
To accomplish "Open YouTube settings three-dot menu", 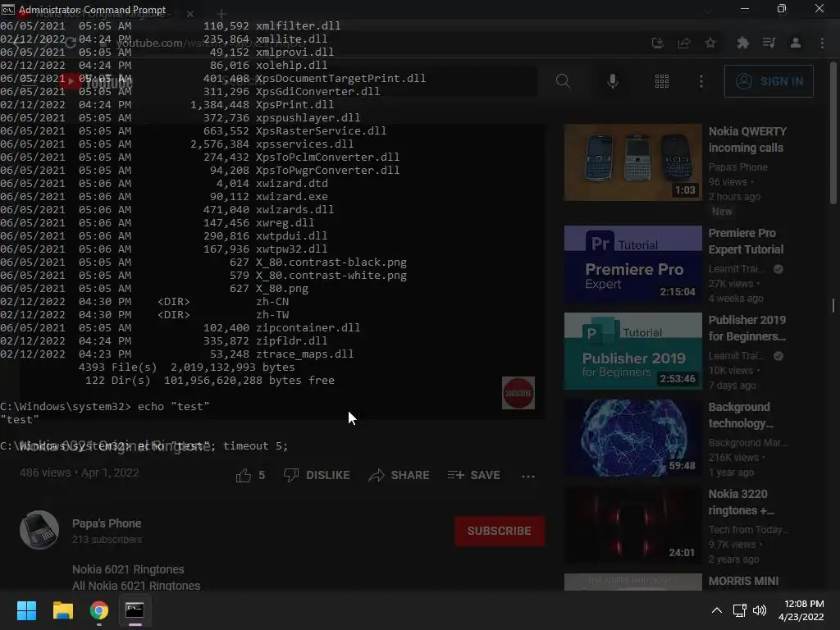I will tap(701, 81).
